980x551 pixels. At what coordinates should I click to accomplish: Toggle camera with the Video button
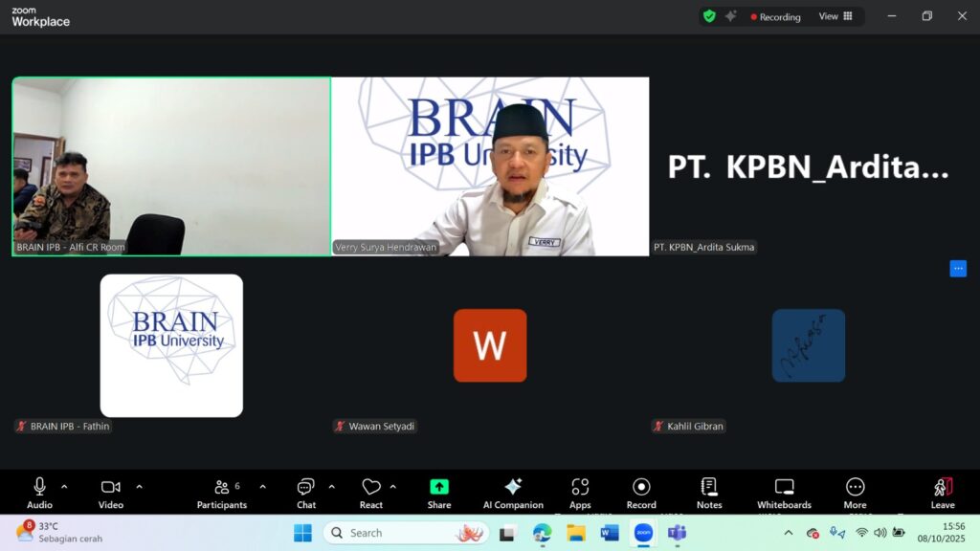(111, 492)
